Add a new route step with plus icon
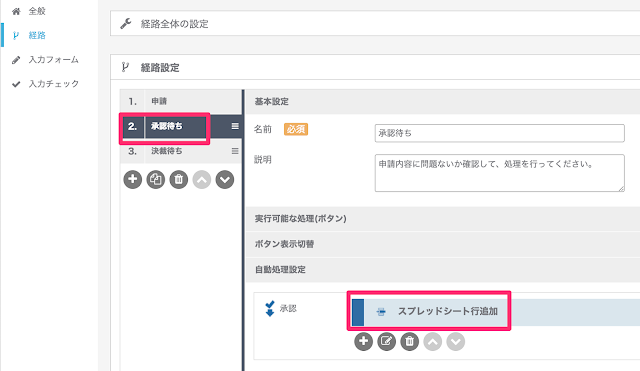 [x=133, y=179]
